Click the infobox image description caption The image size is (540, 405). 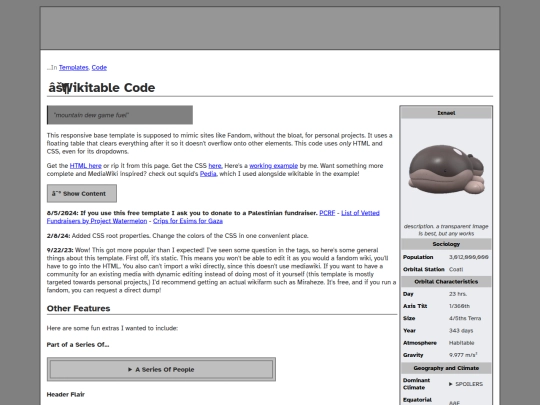click(446, 230)
